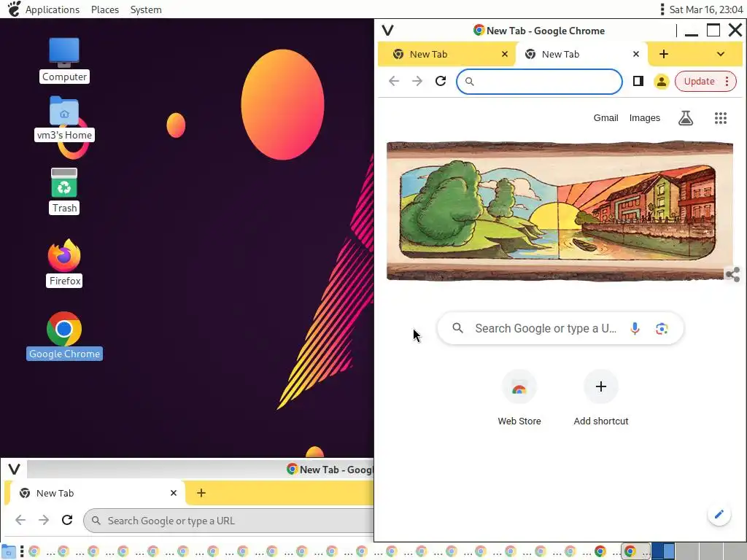Show desktop using the bottom panel icon
Screen dimensions: 747x560
[x=9, y=551]
